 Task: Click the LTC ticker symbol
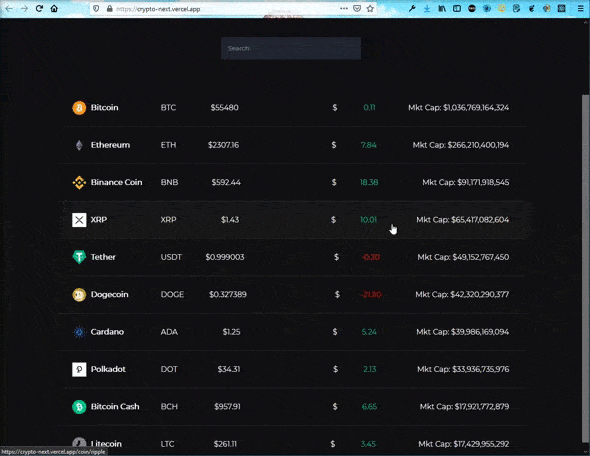[167, 444]
